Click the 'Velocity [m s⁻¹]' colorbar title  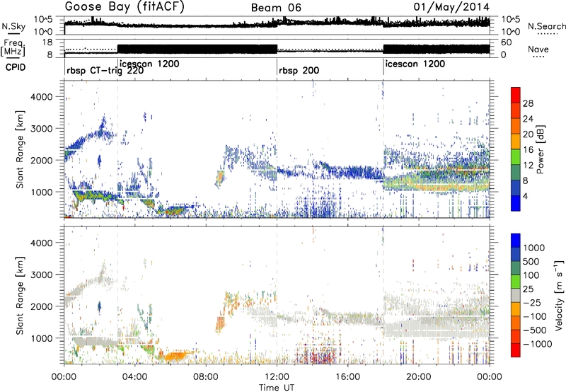coord(559,295)
